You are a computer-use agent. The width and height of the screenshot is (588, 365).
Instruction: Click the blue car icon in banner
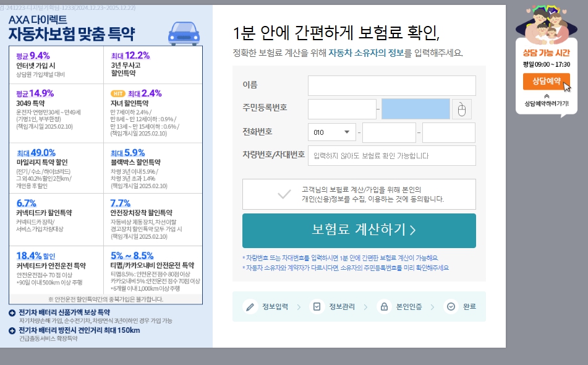click(184, 33)
